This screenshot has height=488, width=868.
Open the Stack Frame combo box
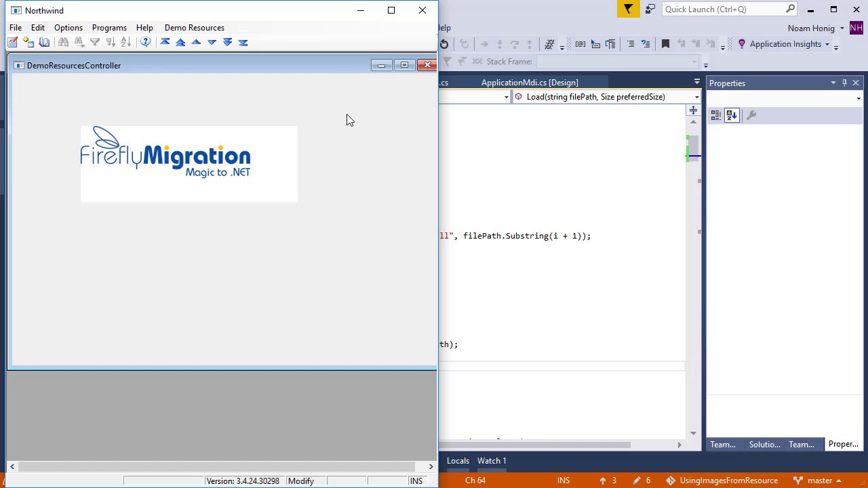click(x=618, y=62)
